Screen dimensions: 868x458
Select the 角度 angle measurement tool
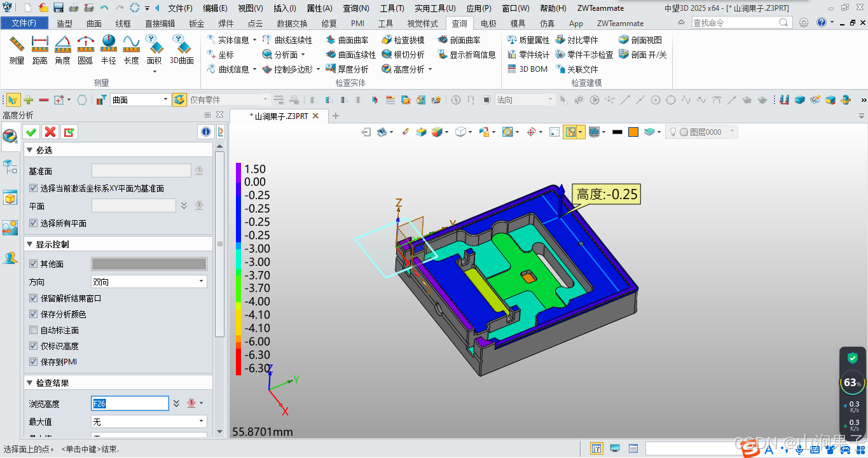63,50
